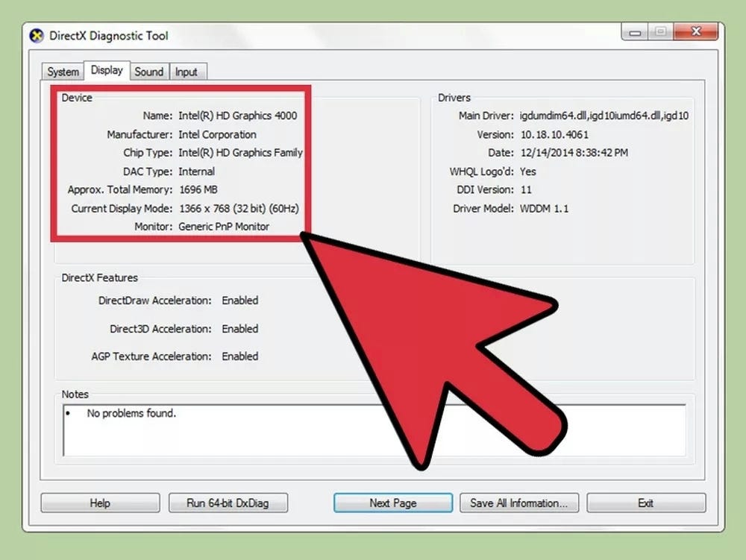Viewport: 746px width, 560px height.
Task: Click the DirectDraw Acceleration Enabled status
Action: click(239, 301)
